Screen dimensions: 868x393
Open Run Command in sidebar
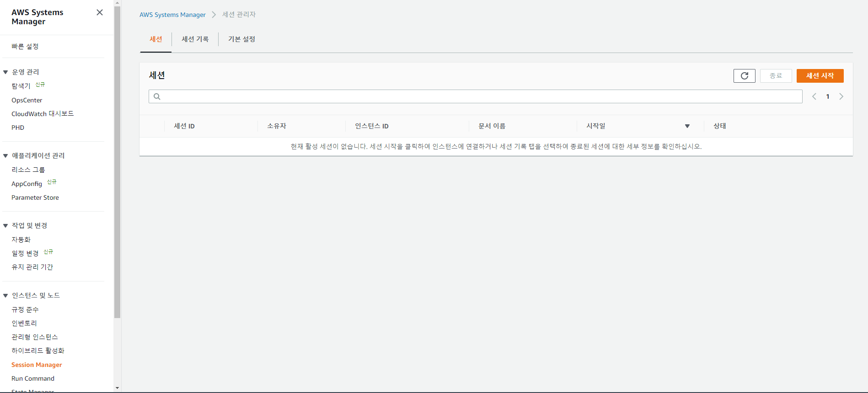33,378
